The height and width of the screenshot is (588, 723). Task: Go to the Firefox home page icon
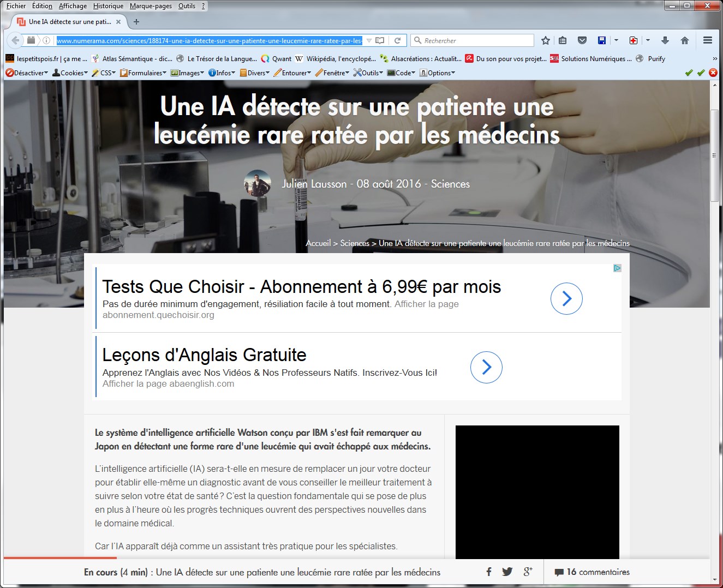tap(685, 40)
